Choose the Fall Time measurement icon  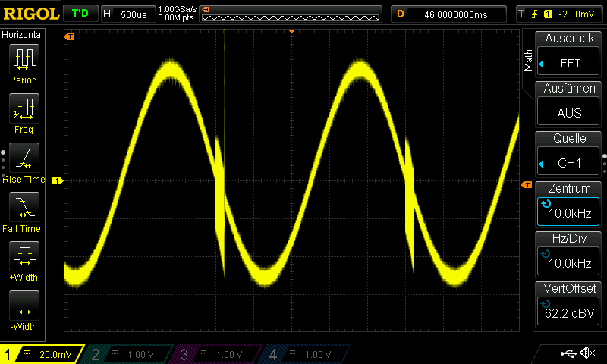tap(24, 207)
